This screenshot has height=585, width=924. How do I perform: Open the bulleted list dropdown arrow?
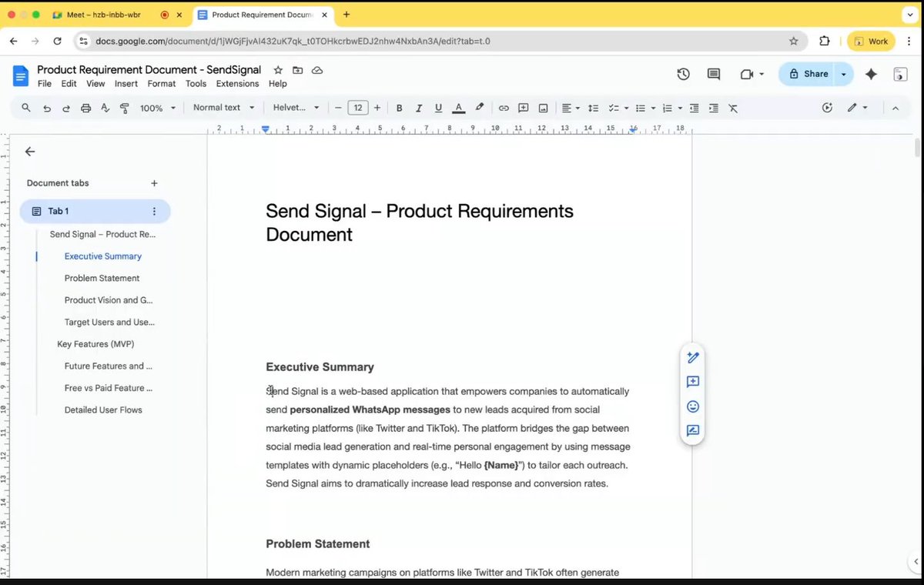coord(653,108)
